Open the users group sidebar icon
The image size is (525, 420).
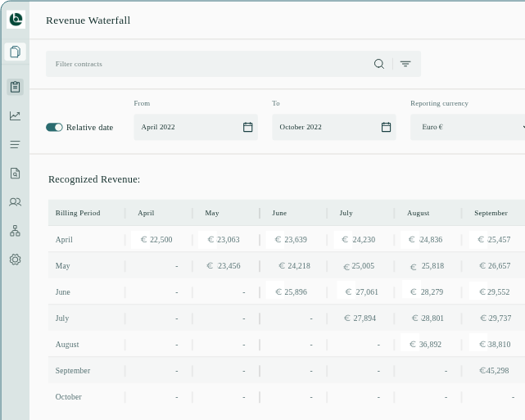point(15,202)
